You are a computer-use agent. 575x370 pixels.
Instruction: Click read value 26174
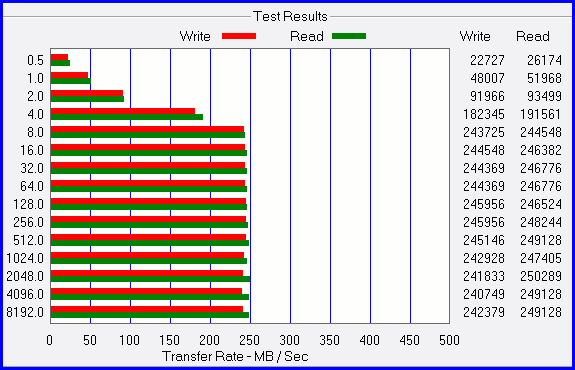(x=544, y=60)
